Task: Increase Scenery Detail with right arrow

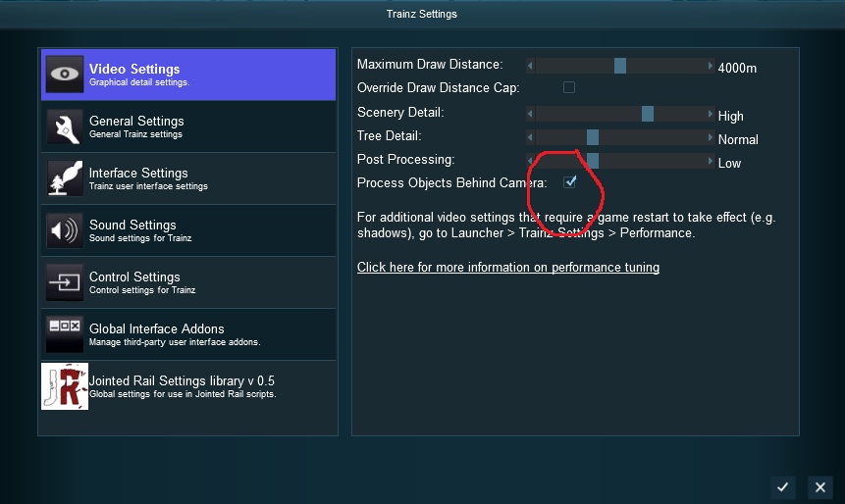Action: (711, 115)
